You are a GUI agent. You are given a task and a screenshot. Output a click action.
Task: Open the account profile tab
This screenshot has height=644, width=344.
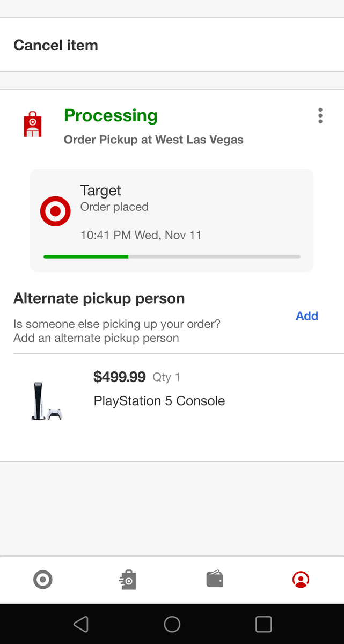click(x=301, y=580)
